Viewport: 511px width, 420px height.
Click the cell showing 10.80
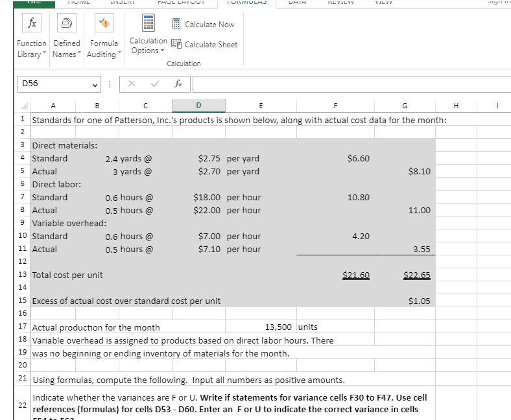pos(335,198)
